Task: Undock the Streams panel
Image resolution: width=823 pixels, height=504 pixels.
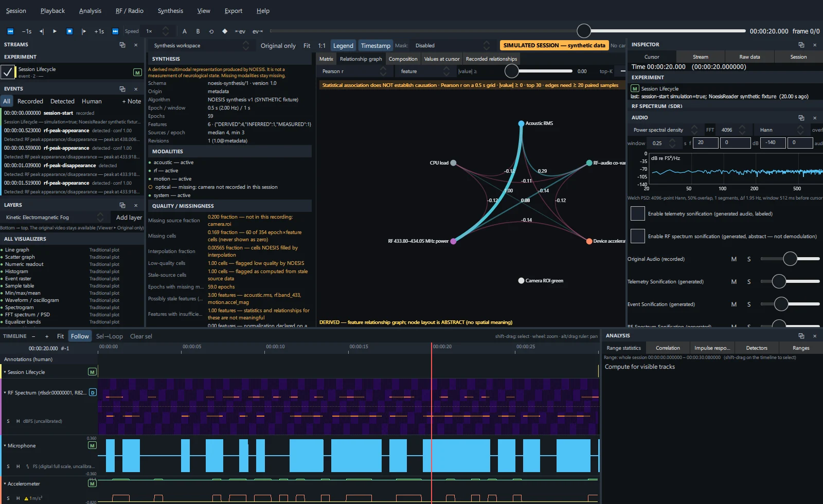Action: click(x=122, y=45)
